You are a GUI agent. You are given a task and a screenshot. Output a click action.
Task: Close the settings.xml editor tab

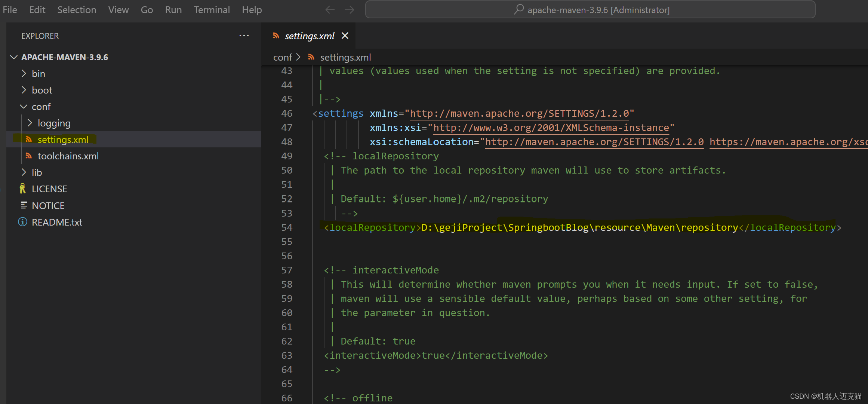point(345,36)
